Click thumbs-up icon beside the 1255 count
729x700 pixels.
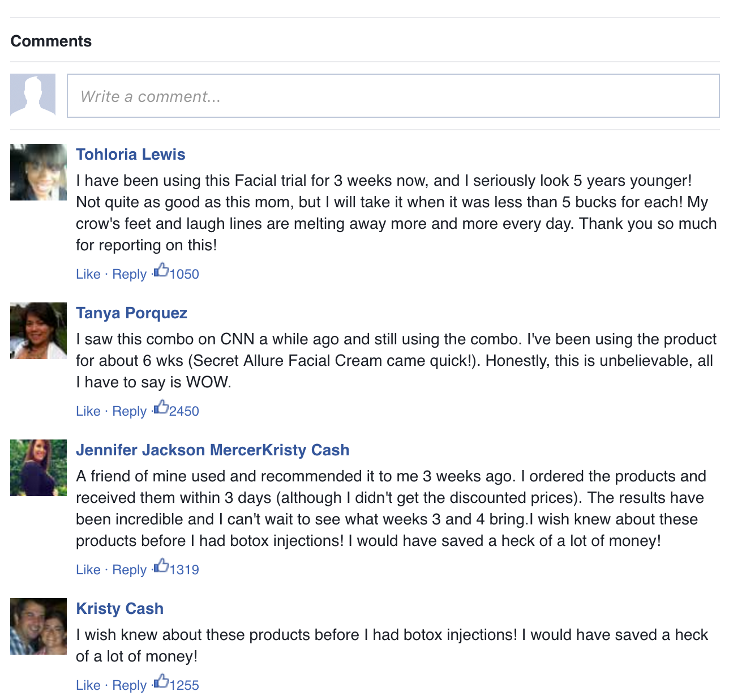[161, 681]
